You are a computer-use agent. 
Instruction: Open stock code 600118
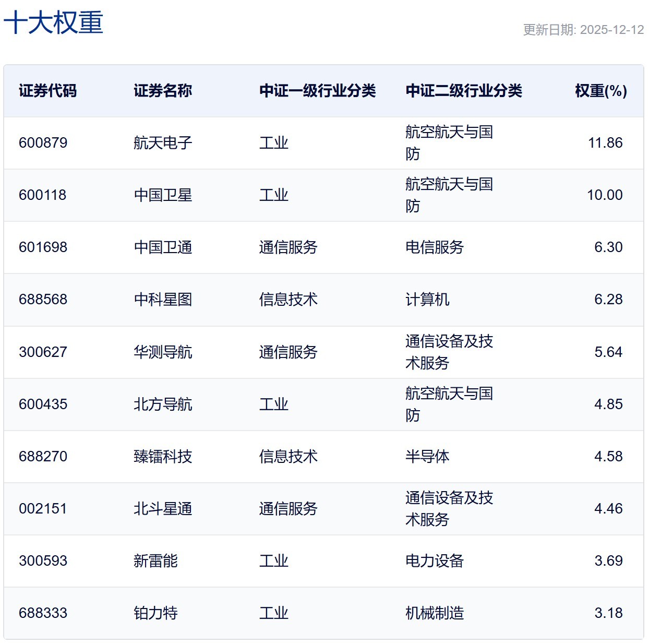(43, 195)
